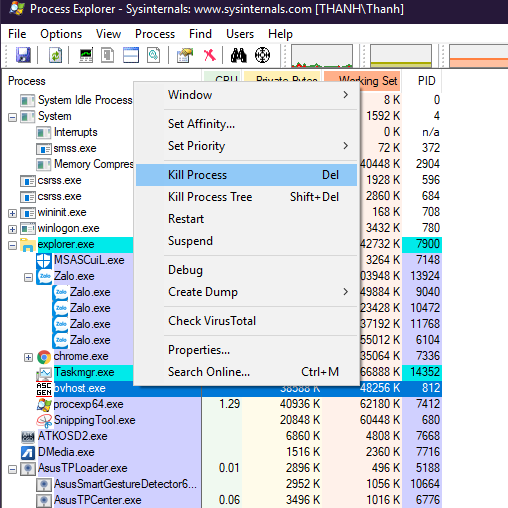Click the chrome.exe icon
Screen dimensions: 508x508
(x=44, y=357)
